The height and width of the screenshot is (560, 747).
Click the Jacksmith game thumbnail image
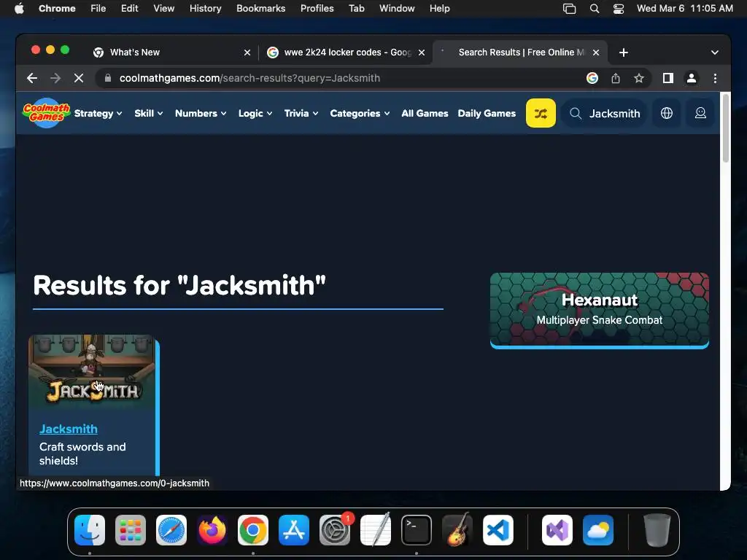click(91, 373)
